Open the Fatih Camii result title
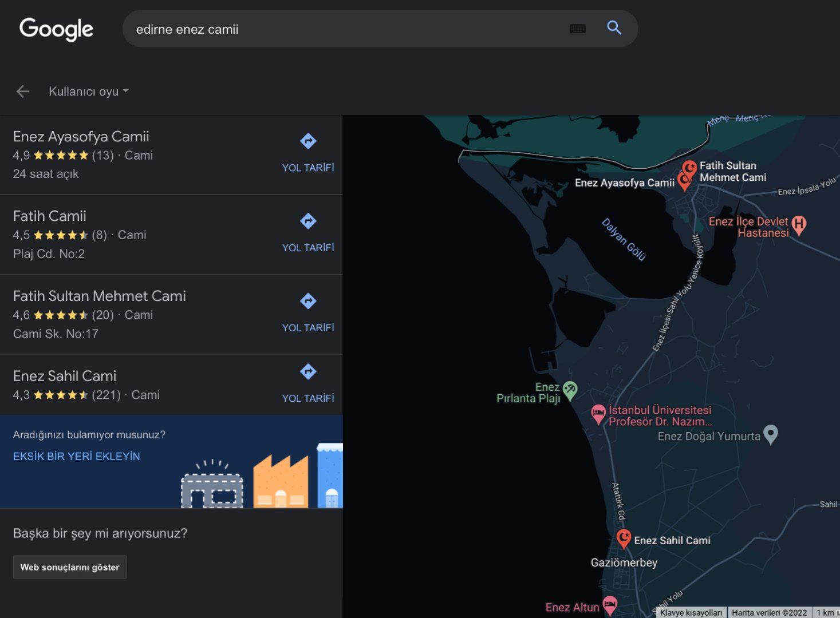This screenshot has height=618, width=840. point(50,216)
